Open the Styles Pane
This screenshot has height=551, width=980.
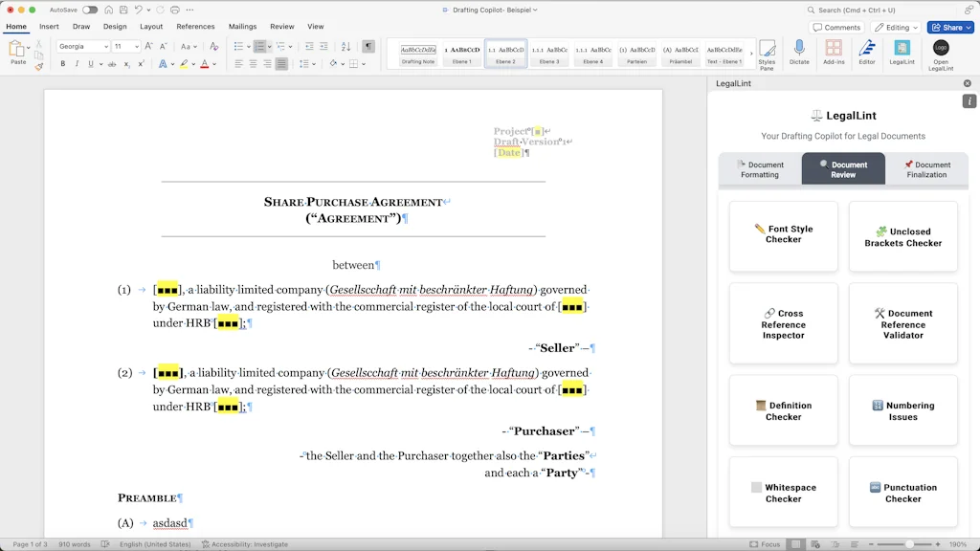click(x=767, y=57)
